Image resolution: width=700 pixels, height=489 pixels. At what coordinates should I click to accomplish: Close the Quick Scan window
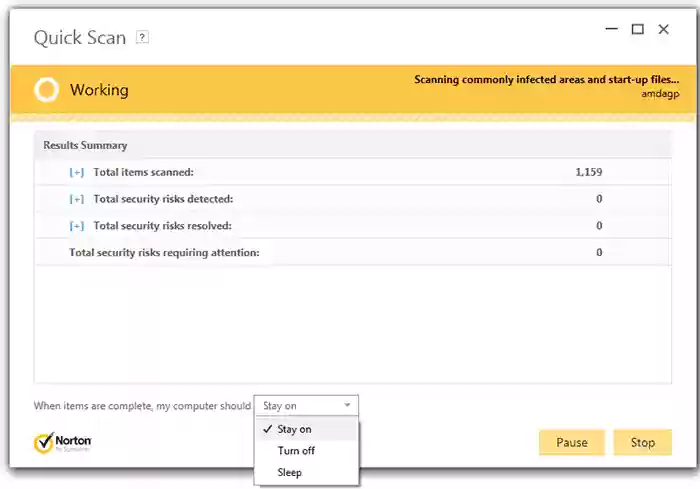[664, 29]
